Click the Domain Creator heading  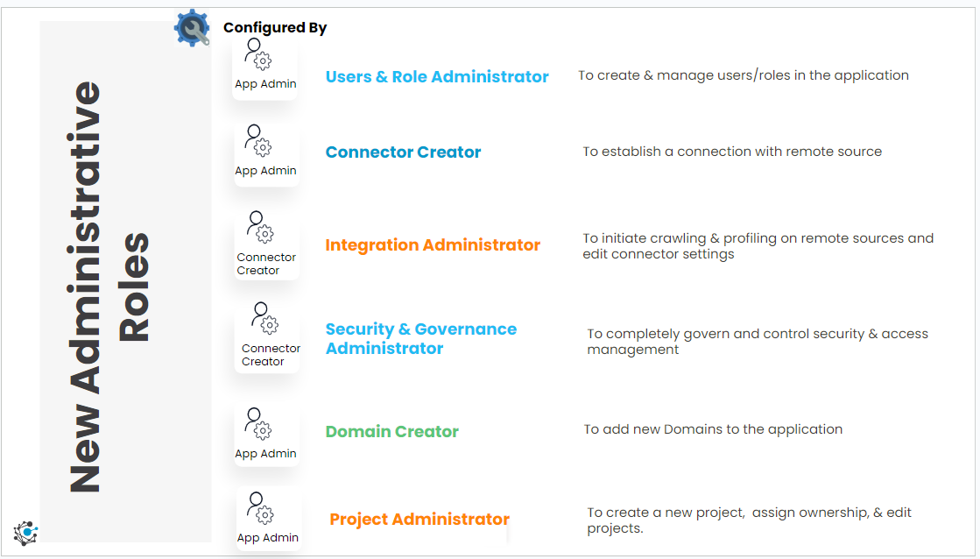(391, 431)
